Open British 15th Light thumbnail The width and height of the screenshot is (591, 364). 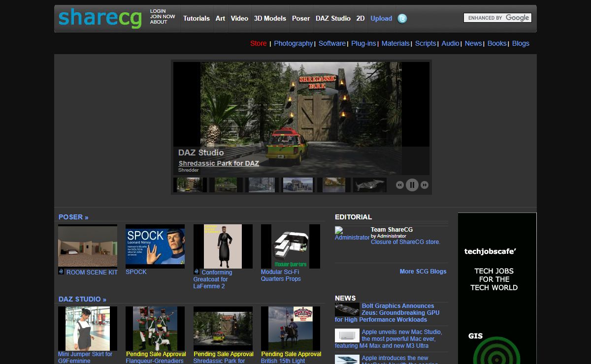[291, 329]
